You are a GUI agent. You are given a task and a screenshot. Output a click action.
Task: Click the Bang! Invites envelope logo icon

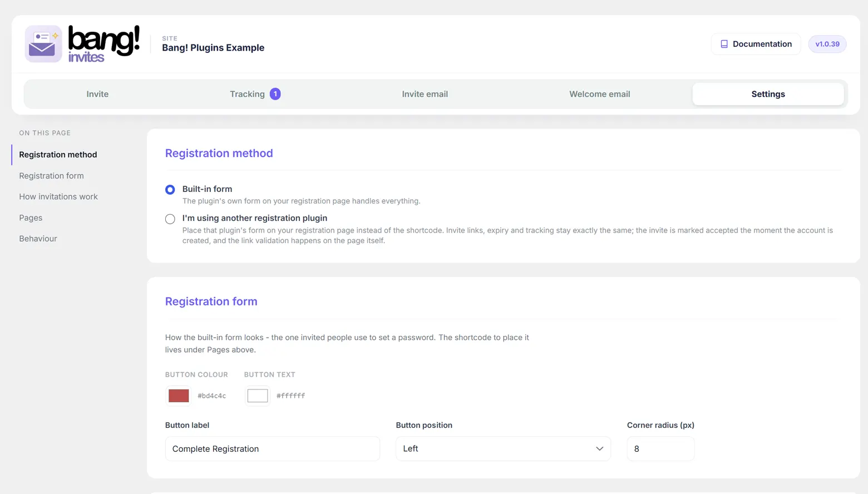[x=43, y=44]
